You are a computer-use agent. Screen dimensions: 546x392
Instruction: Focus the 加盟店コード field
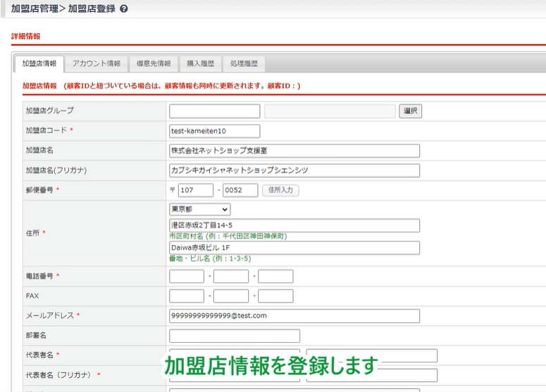click(x=215, y=131)
